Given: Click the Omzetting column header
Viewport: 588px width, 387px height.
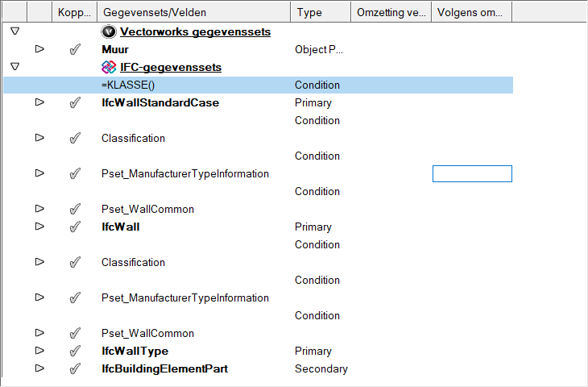Looking at the screenshot, I should tap(391, 13).
